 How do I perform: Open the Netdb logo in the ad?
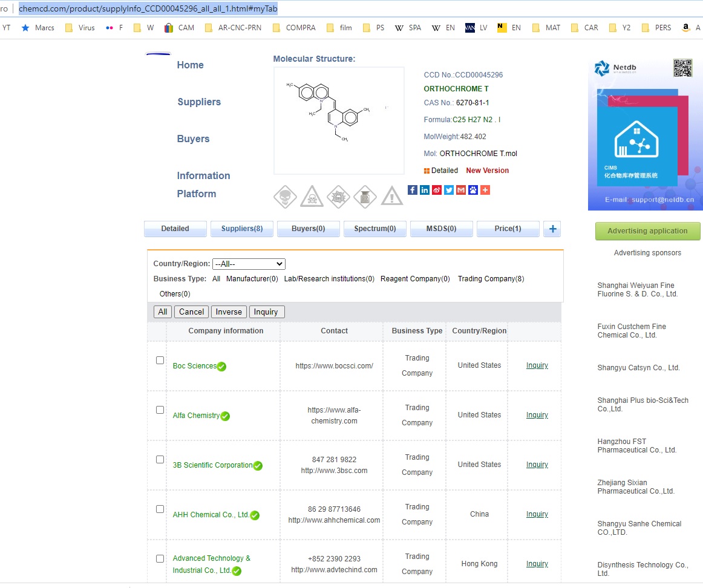coord(615,68)
